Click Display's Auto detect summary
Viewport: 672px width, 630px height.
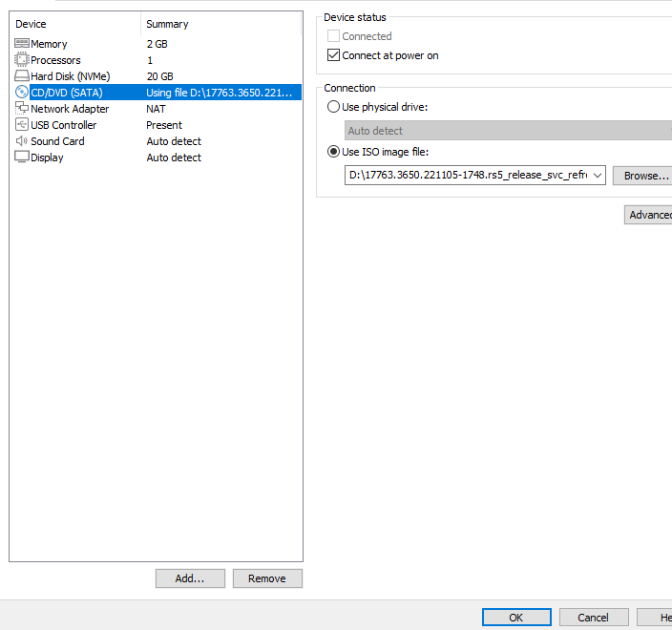174,157
